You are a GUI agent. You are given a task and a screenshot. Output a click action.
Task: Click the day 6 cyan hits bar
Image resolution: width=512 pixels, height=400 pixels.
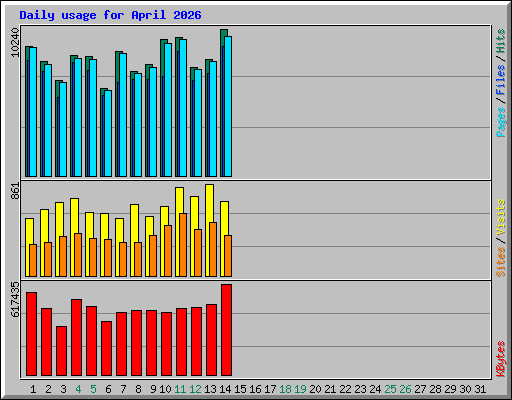pyautogui.click(x=108, y=133)
